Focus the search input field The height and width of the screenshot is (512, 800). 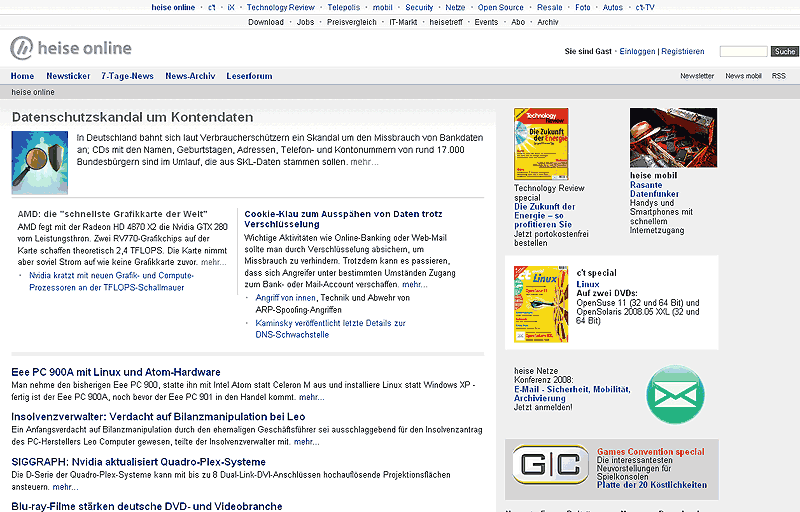743,52
